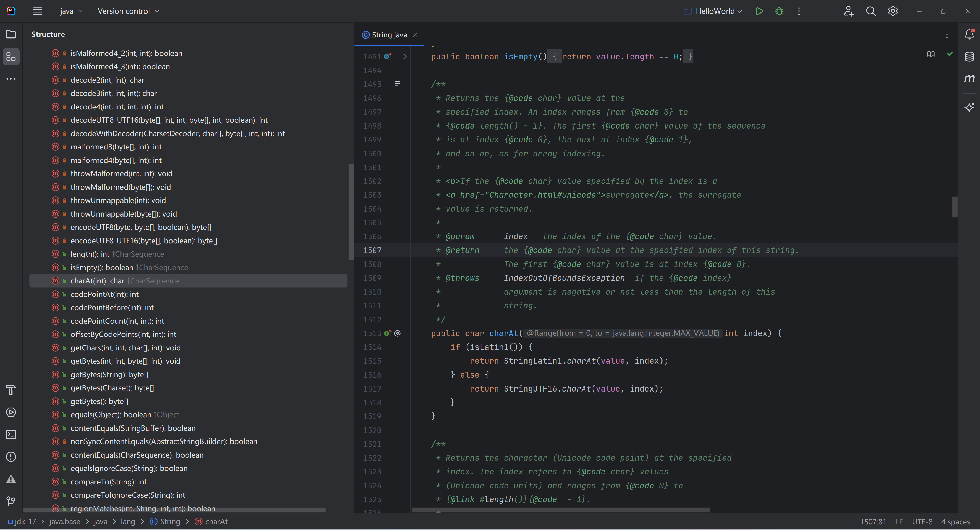
Task: Close the String.java tab
Action: pos(415,35)
